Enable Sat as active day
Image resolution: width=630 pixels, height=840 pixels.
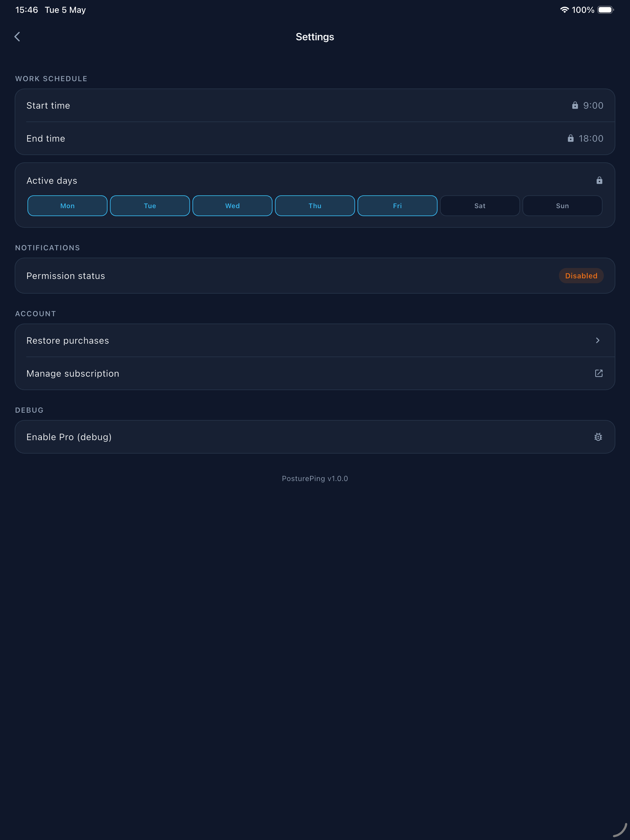tap(480, 206)
